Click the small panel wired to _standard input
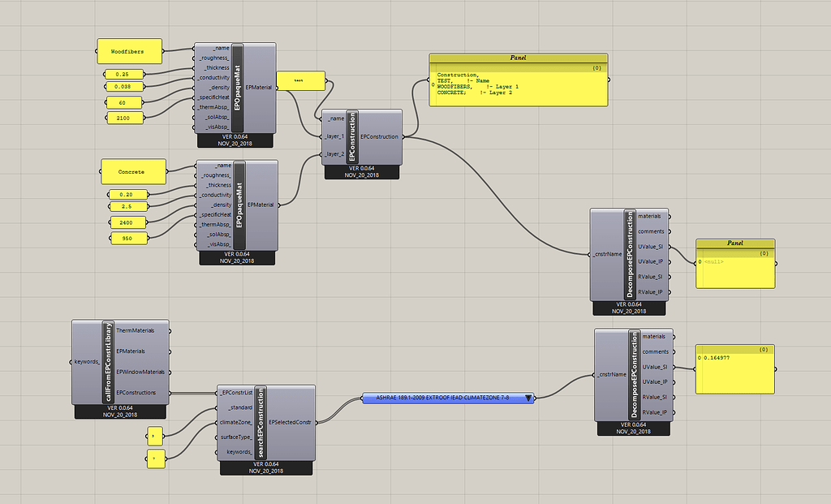Image resolution: width=831 pixels, height=504 pixels. pyautogui.click(x=155, y=436)
